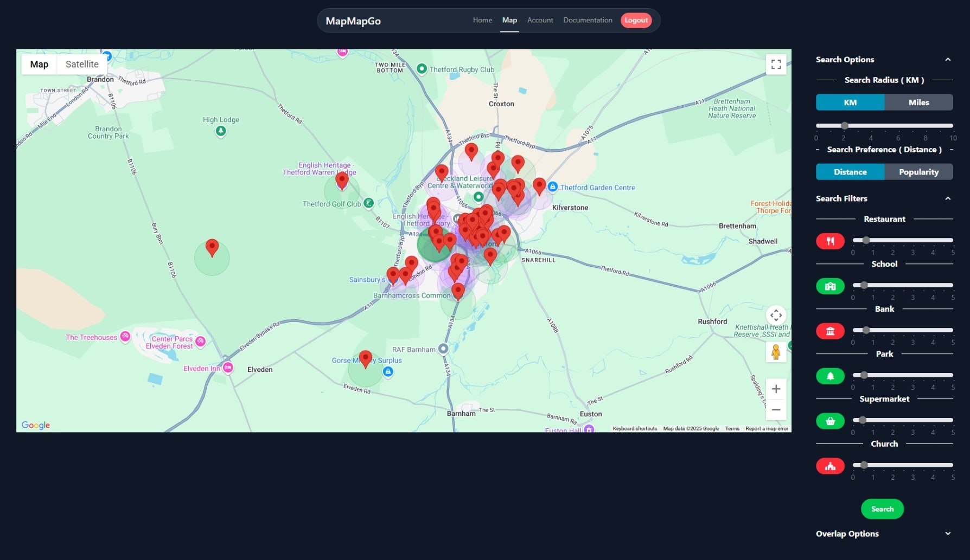The height and width of the screenshot is (560, 970).
Task: Click the Brandon Country Park label
Action: tap(109, 132)
